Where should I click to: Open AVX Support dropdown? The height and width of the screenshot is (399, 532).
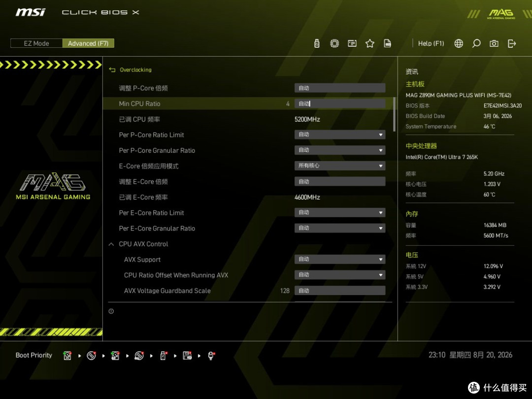tap(339, 260)
